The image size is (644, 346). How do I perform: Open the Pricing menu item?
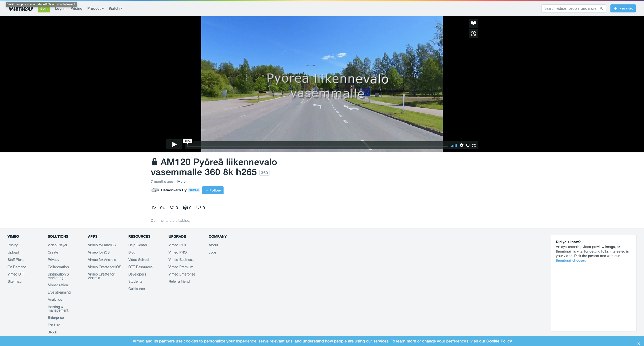point(76,8)
